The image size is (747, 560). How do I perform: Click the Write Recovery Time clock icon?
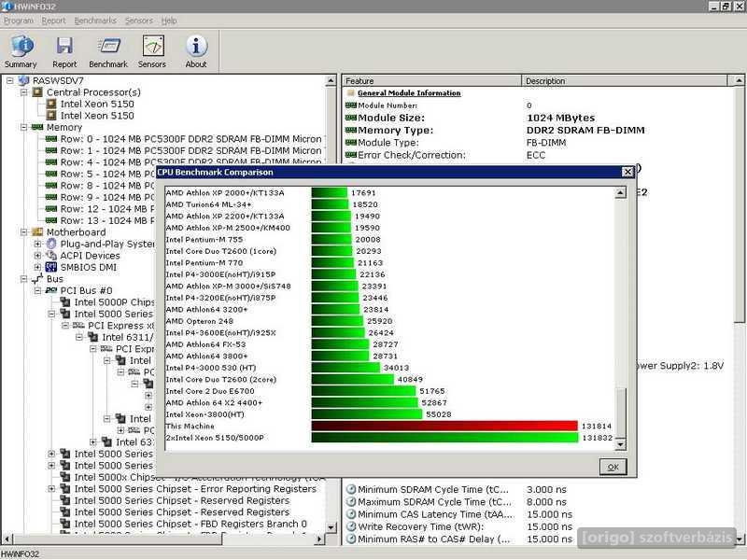coord(351,526)
